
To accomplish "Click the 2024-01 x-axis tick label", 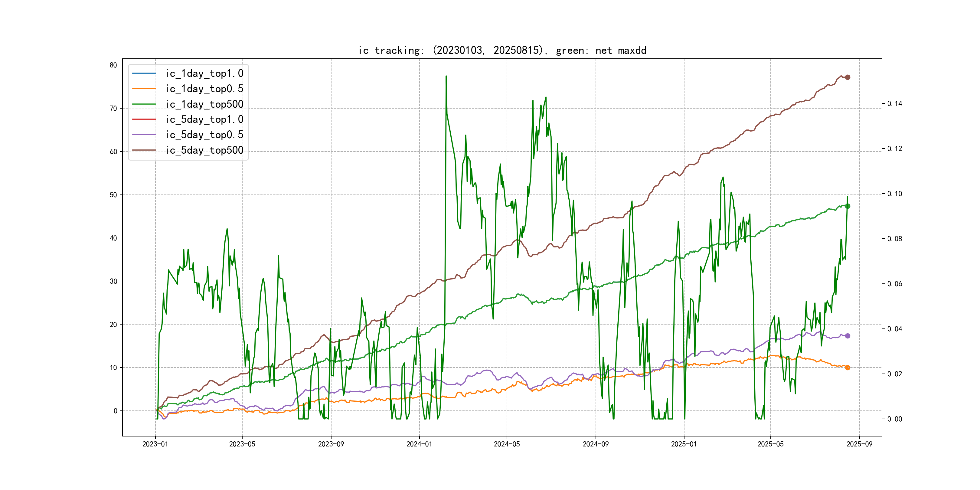I will [419, 444].
